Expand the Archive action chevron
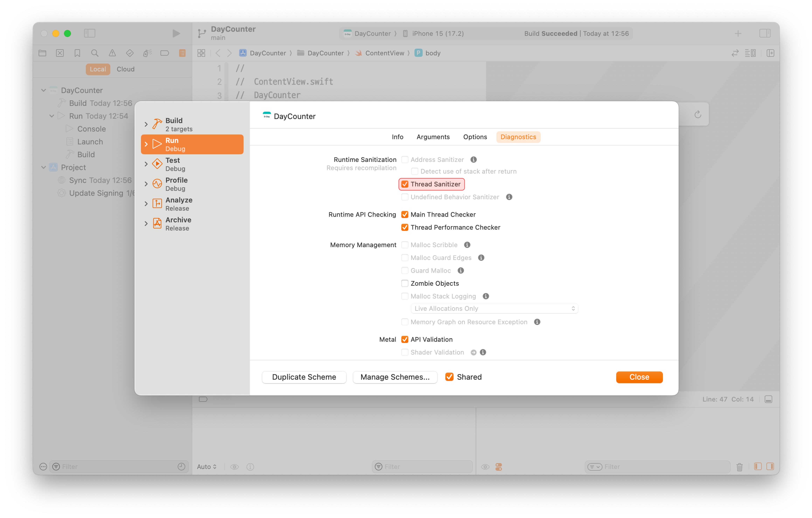 [x=146, y=224]
